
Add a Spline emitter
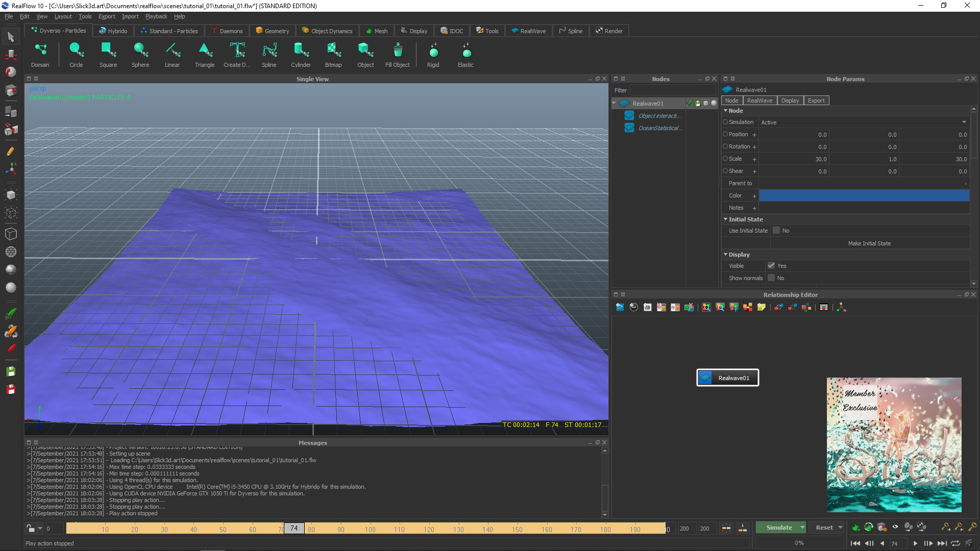pos(269,55)
